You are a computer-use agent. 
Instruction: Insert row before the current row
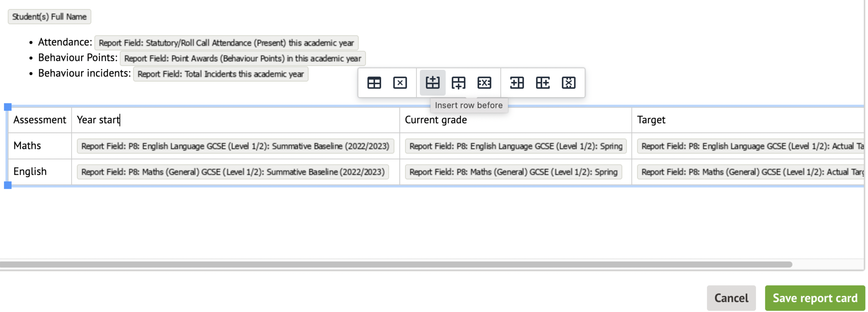point(432,82)
